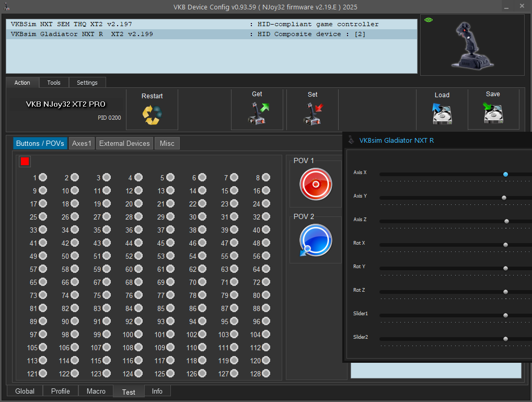Click button indicator 37
The width and height of the screenshot is (532, 402).
point(170,229)
